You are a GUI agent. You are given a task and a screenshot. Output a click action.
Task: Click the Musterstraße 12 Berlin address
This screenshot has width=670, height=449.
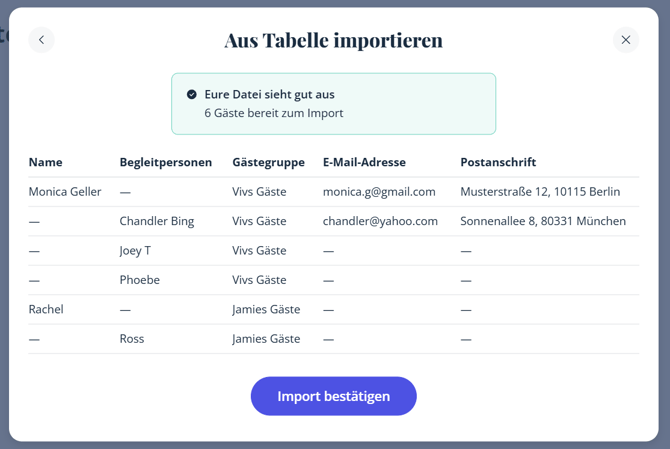tap(540, 191)
